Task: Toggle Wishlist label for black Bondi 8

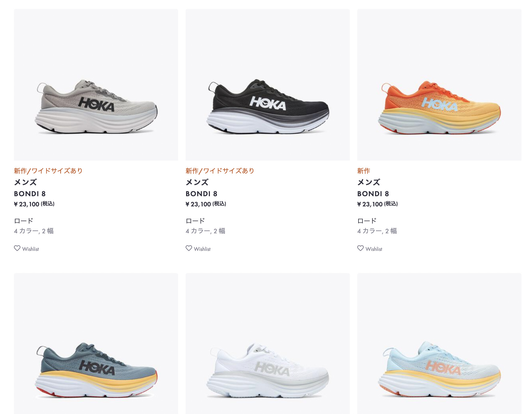Action: (202, 249)
